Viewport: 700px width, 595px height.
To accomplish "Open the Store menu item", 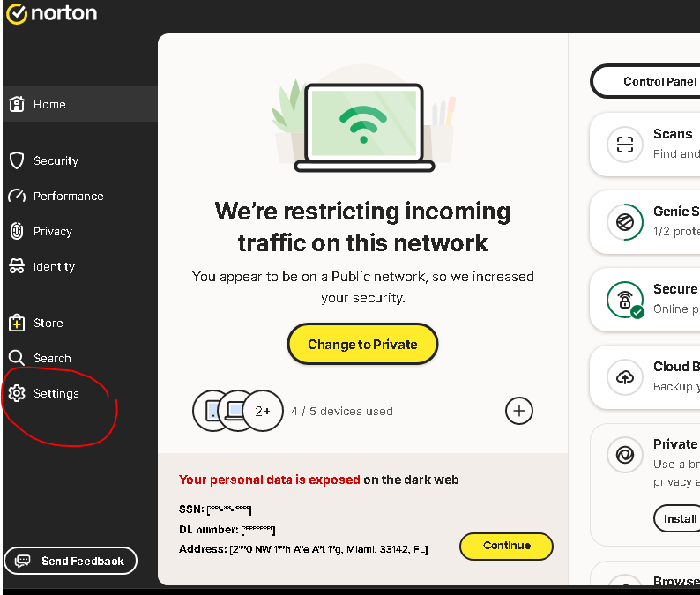I will (48, 323).
